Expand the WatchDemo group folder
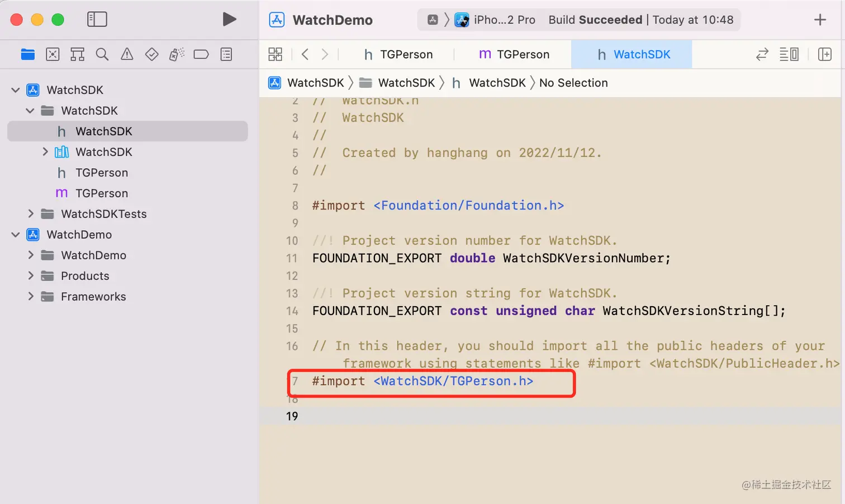Viewport: 845px width, 504px height. click(x=31, y=255)
